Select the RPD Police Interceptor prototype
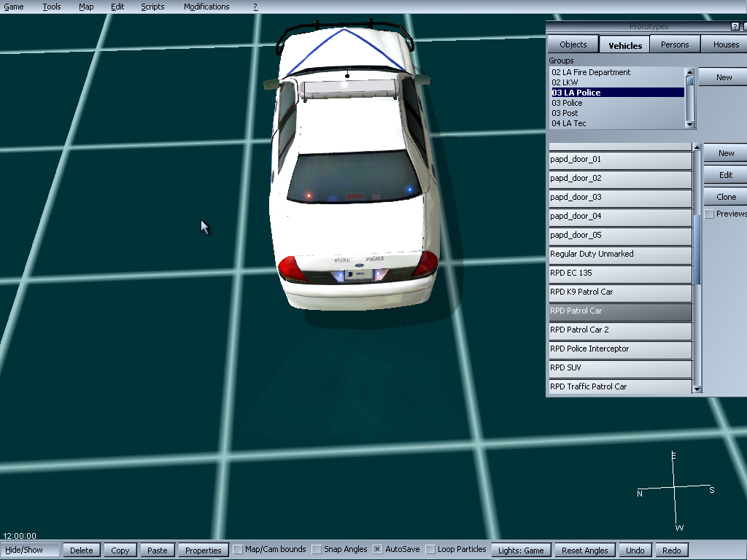This screenshot has height=560, width=747. click(x=620, y=350)
